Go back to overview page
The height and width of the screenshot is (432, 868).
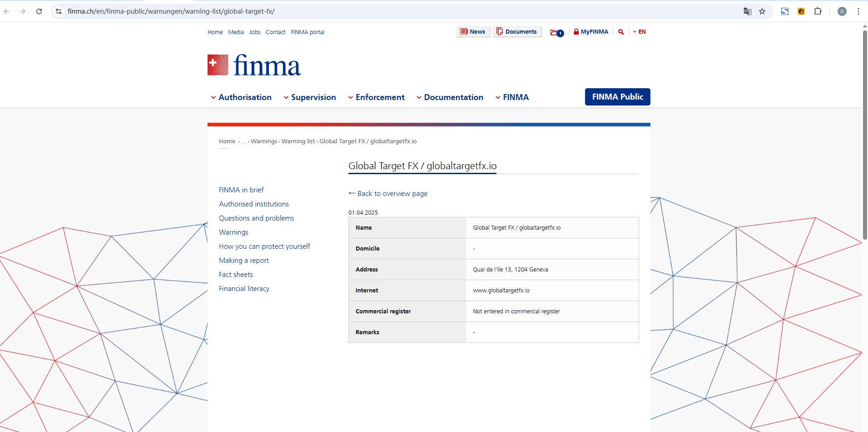tap(388, 194)
